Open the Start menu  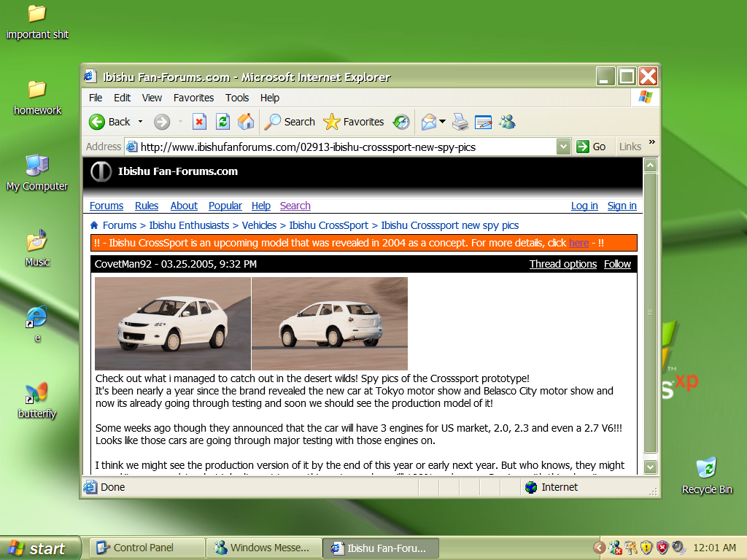[x=40, y=548]
